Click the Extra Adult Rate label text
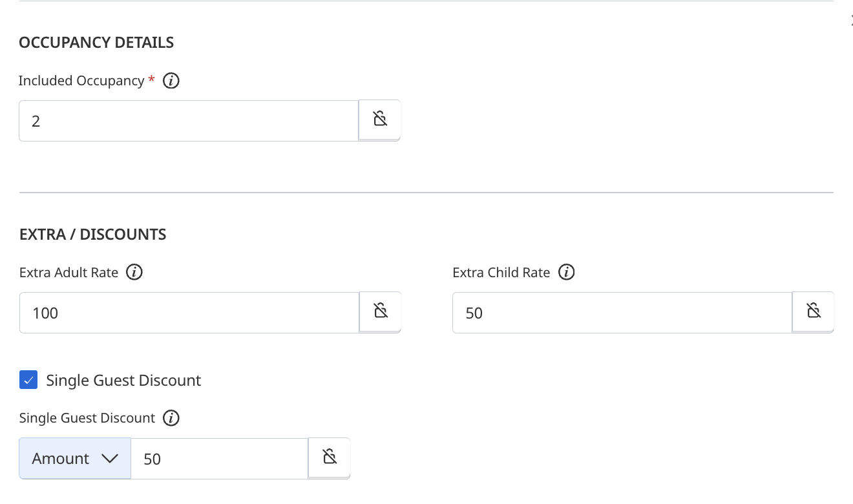853x504 pixels. pyautogui.click(x=69, y=273)
